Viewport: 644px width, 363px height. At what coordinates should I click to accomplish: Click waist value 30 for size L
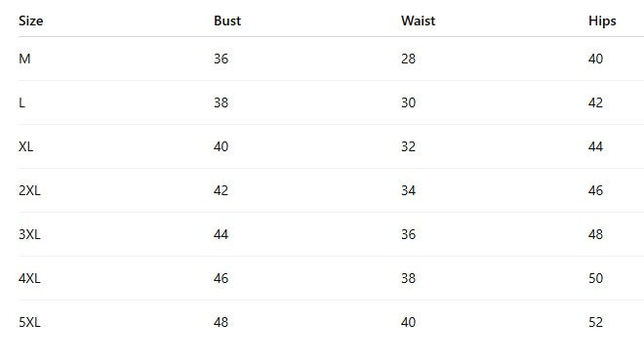coord(408,102)
